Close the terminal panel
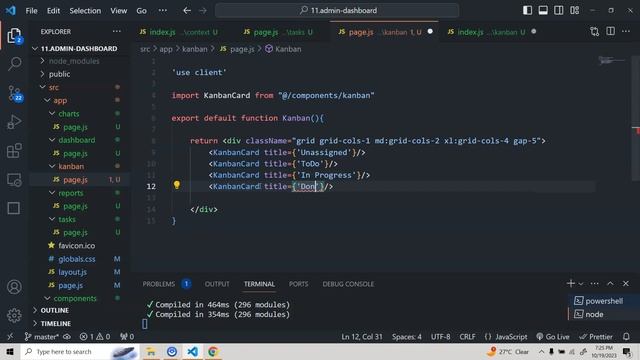The height and width of the screenshot is (360, 640). pyautogui.click(x=626, y=283)
